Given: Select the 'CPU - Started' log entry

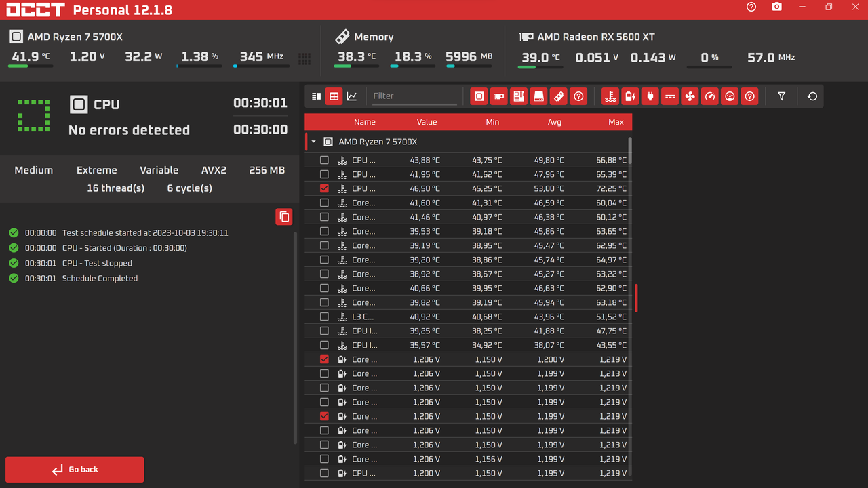Looking at the screenshot, I should 98,248.
